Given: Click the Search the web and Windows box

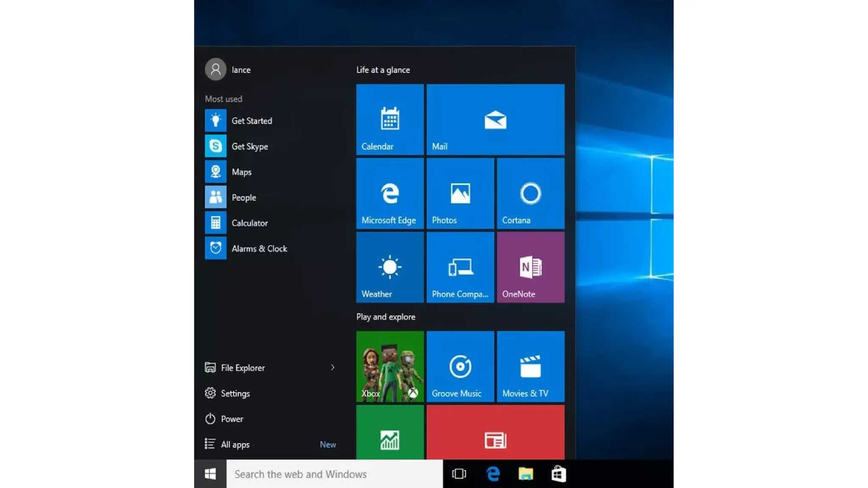Looking at the screenshot, I should click(334, 474).
